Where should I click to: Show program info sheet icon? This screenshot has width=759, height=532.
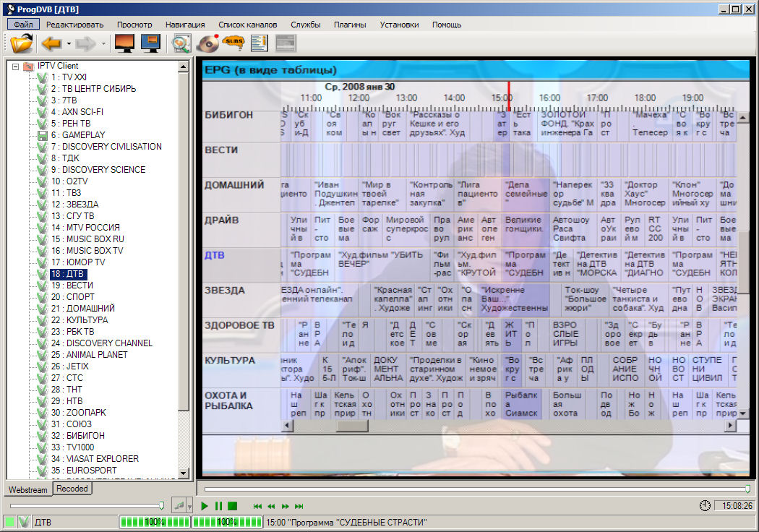260,43
